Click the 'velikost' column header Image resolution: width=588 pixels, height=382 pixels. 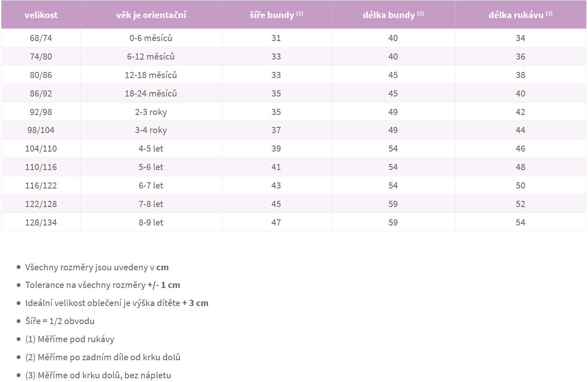tap(41, 15)
